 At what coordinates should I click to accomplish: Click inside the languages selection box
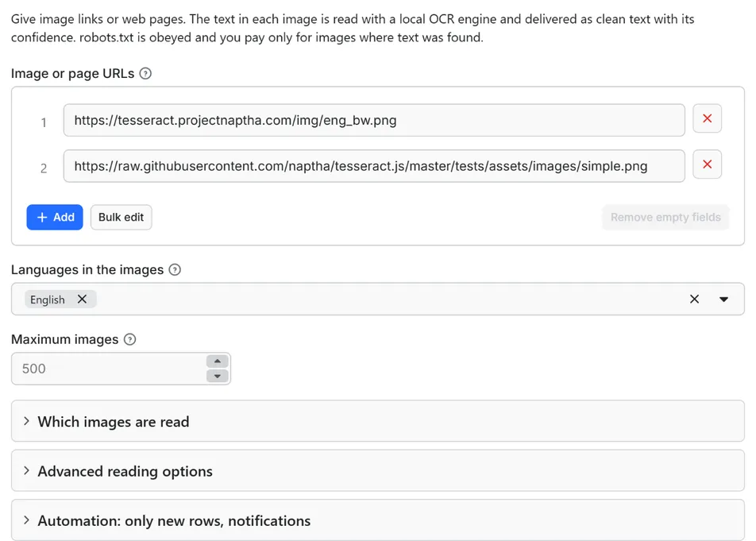coord(378,299)
